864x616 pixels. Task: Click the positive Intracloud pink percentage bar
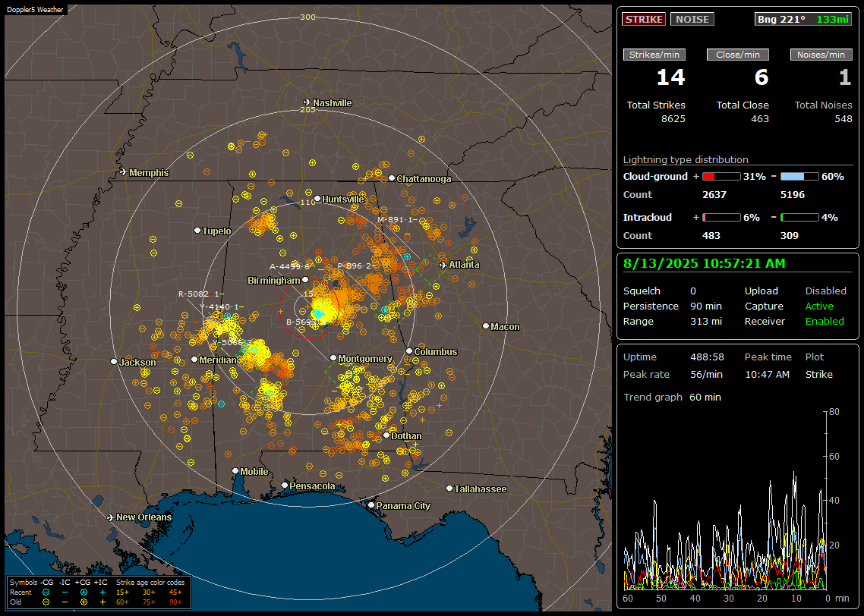click(x=721, y=218)
